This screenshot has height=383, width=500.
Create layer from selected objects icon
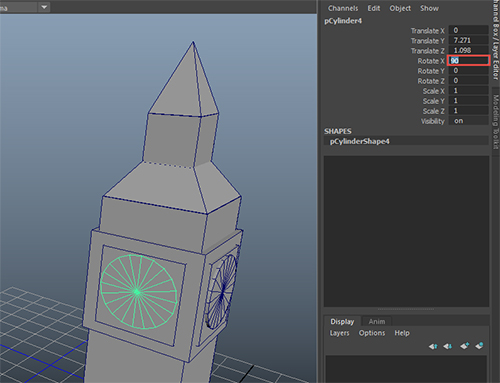(x=479, y=346)
